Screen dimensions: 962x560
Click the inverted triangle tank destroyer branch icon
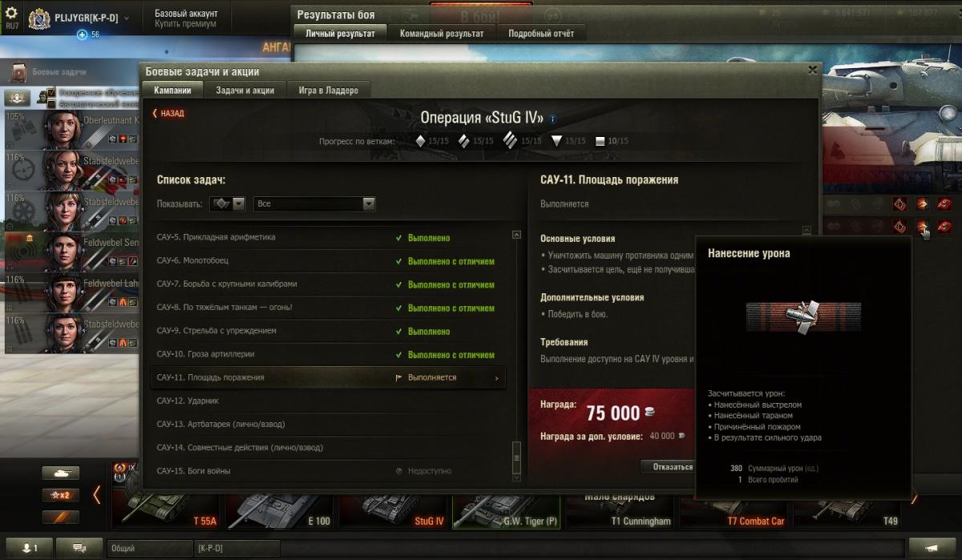click(x=556, y=141)
